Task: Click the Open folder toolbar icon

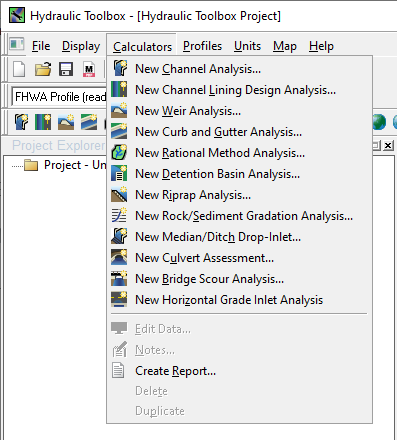Action: [43, 69]
